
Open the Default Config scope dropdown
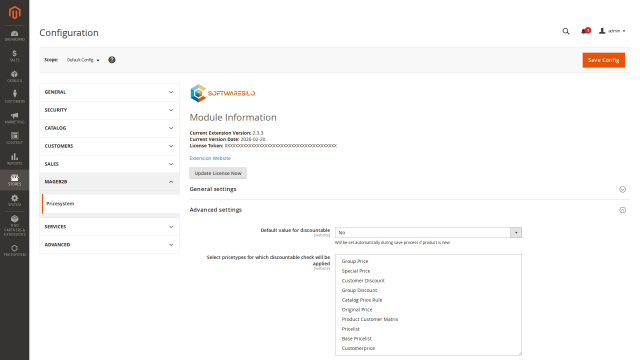point(83,60)
